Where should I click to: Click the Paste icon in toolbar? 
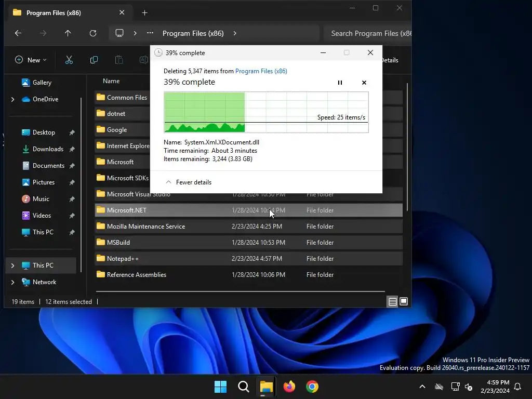click(x=119, y=60)
